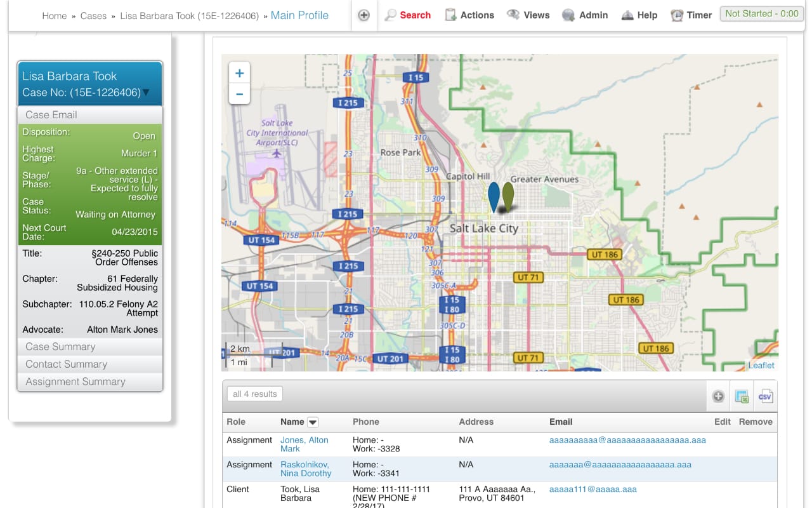The height and width of the screenshot is (508, 812).
Task: Zoom in on the map
Action: click(239, 73)
